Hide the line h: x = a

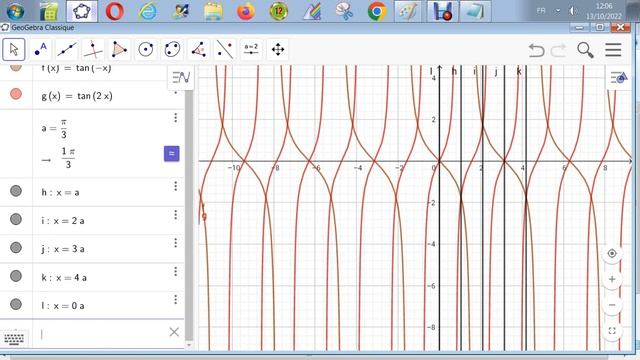pos(16,191)
